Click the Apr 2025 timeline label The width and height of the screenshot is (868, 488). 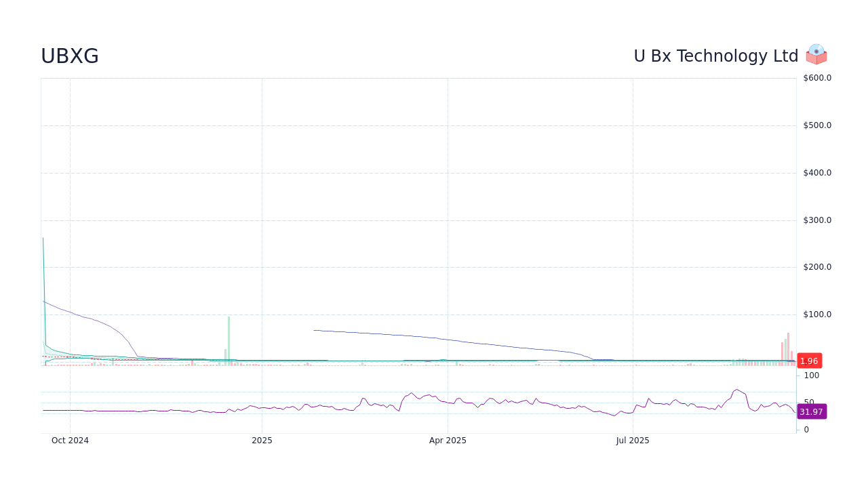click(448, 440)
